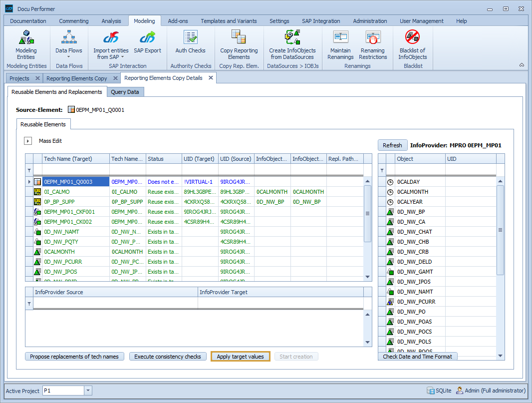The width and height of the screenshot is (532, 403).
Task: Select Create InfoObjects from DataSources
Action: click(x=292, y=45)
